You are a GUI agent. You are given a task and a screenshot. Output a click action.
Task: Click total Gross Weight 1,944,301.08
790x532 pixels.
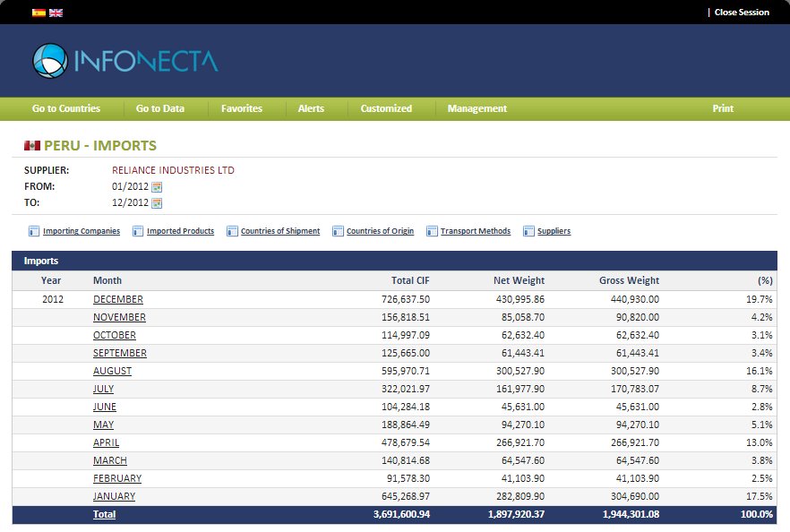631,514
